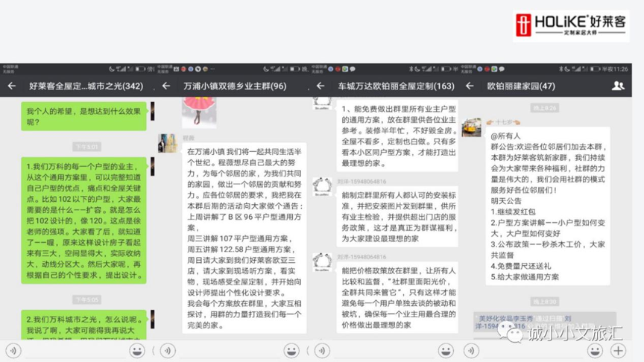Select message starting 能把价格政策放在群里
This screenshot has width=644, height=362.
click(397, 297)
